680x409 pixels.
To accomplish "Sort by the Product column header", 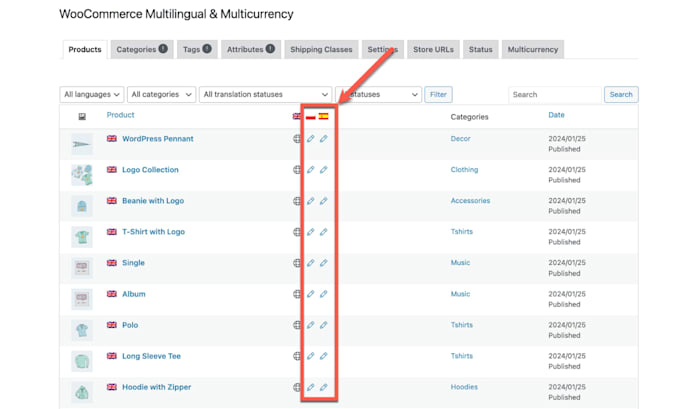I will (121, 115).
